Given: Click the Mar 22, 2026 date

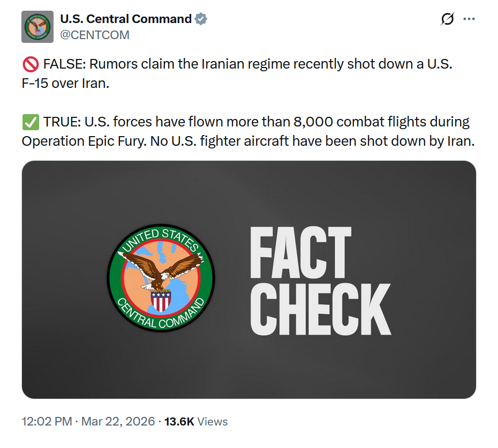Looking at the screenshot, I should tap(118, 422).
